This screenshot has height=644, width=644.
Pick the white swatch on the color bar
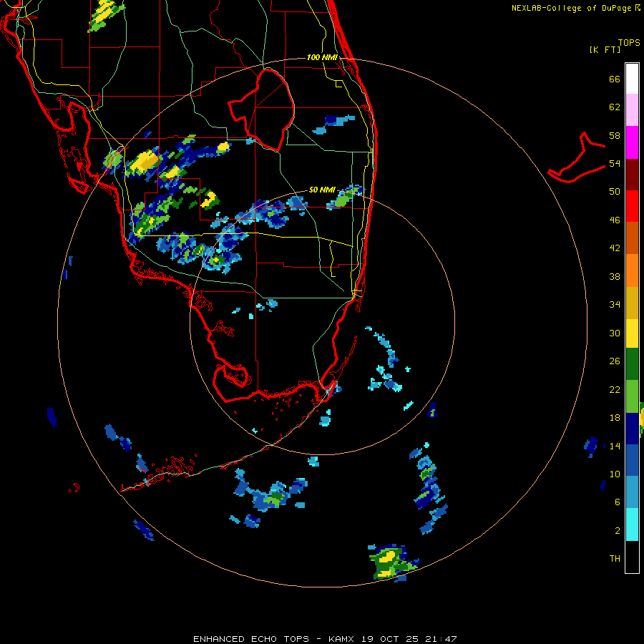pos(632,79)
